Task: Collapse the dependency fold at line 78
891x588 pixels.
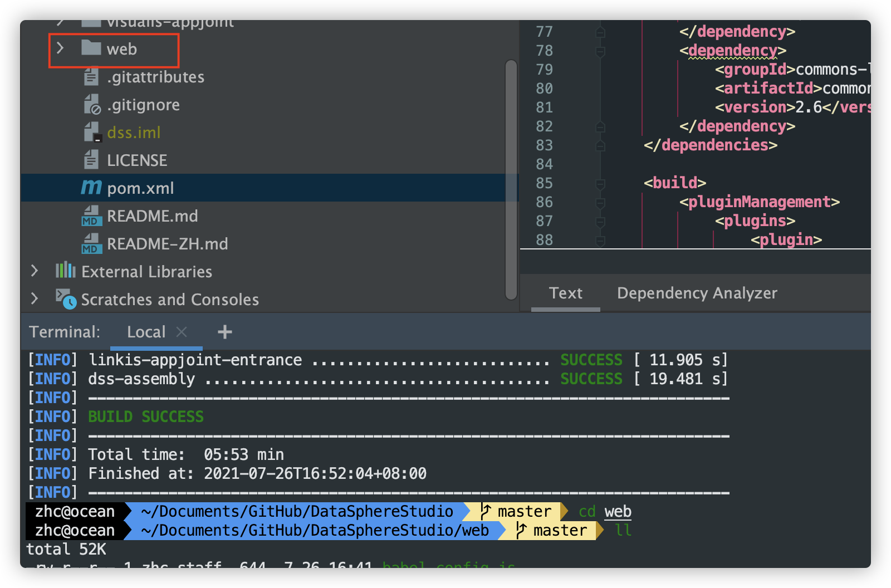Action: 600,50
